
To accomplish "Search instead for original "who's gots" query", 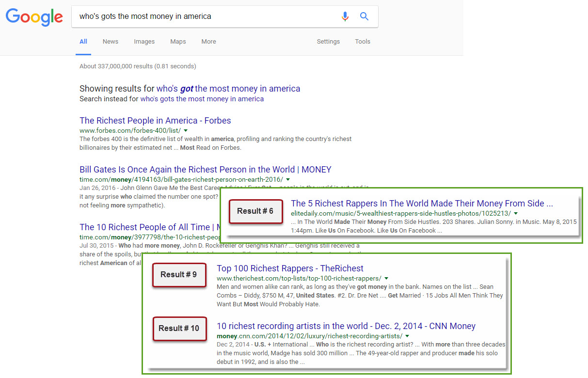I will click(202, 99).
